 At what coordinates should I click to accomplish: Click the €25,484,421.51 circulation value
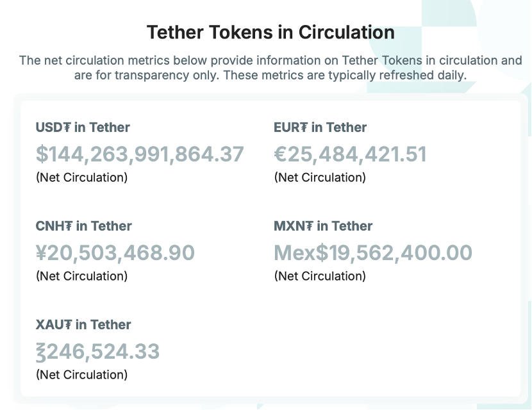click(350, 154)
